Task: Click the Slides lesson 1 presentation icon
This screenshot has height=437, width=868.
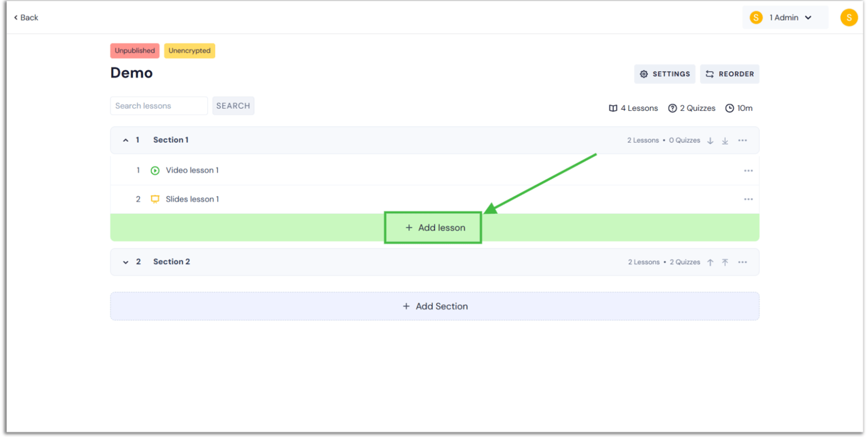Action: 155,199
